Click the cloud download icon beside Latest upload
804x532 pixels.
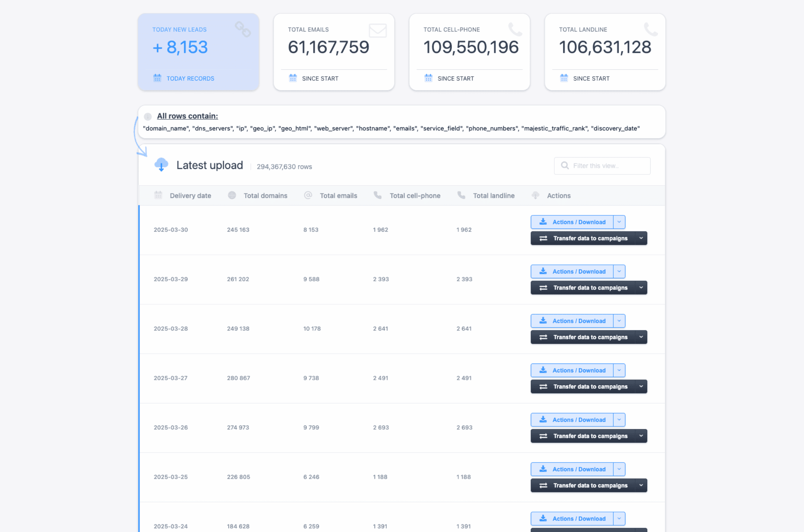click(161, 164)
